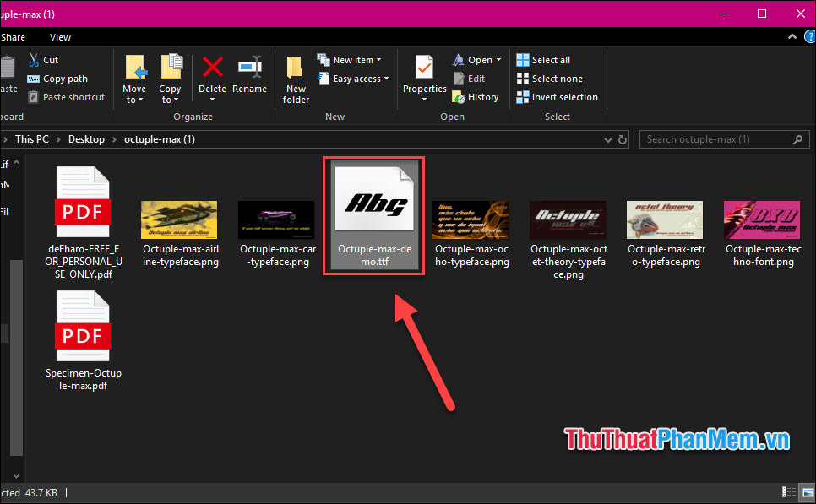Click the Edit command in Open group
This screenshot has height=504, width=816.
click(470, 78)
